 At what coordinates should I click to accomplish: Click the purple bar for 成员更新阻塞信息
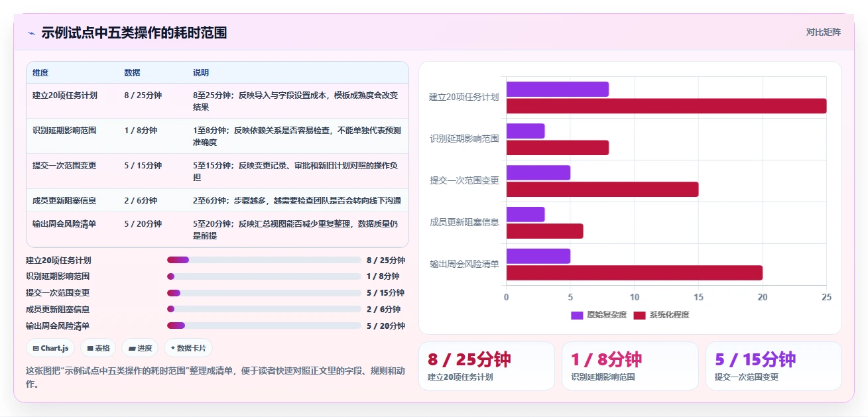526,214
